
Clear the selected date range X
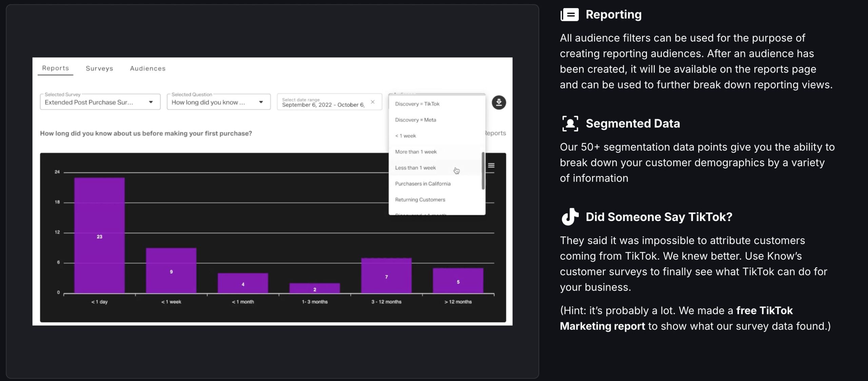tap(373, 102)
